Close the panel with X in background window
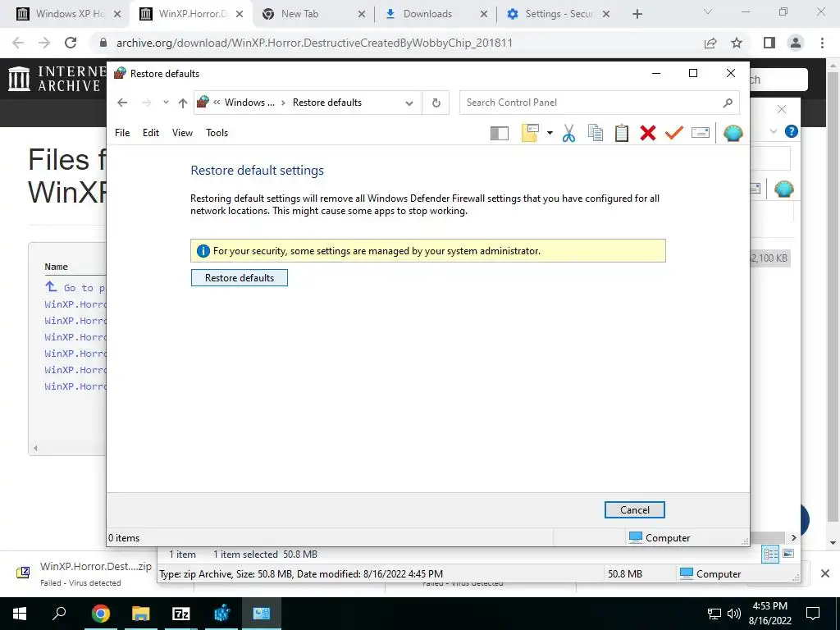Viewport: 840px width, 630px height. point(782,109)
